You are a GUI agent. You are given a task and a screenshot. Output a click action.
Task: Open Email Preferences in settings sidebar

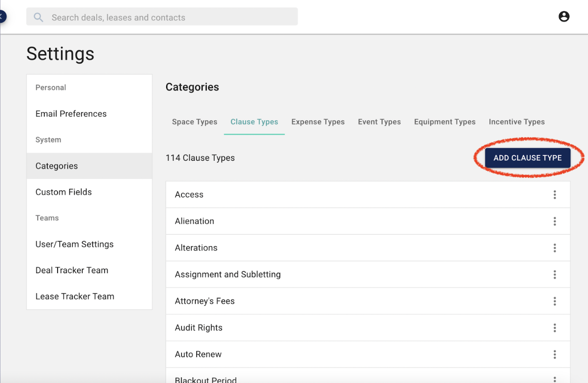coord(71,114)
